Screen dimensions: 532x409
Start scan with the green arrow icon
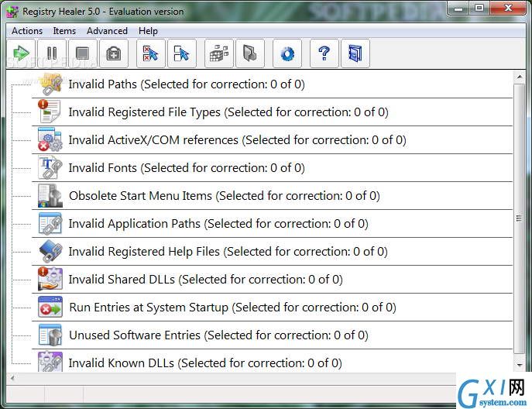(x=21, y=53)
